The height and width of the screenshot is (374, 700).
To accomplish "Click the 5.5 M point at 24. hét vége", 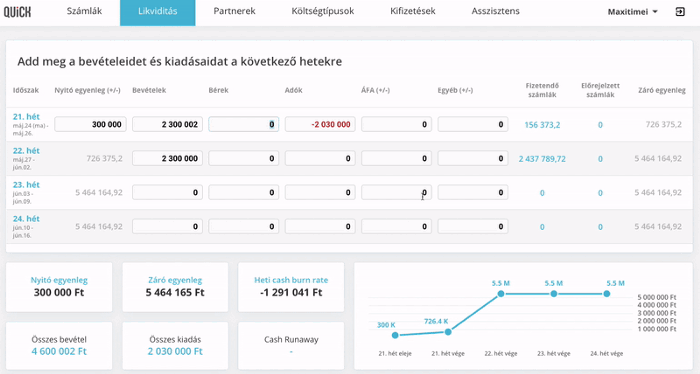I will pyautogui.click(x=607, y=294).
